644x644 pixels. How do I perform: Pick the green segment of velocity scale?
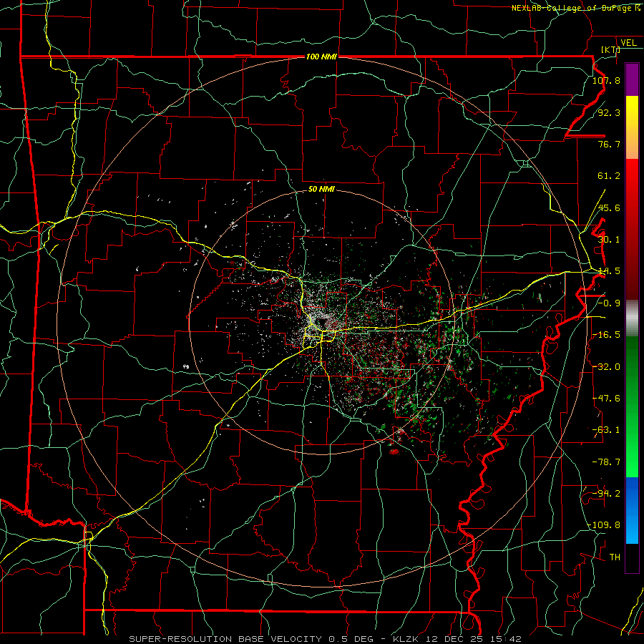point(632,406)
